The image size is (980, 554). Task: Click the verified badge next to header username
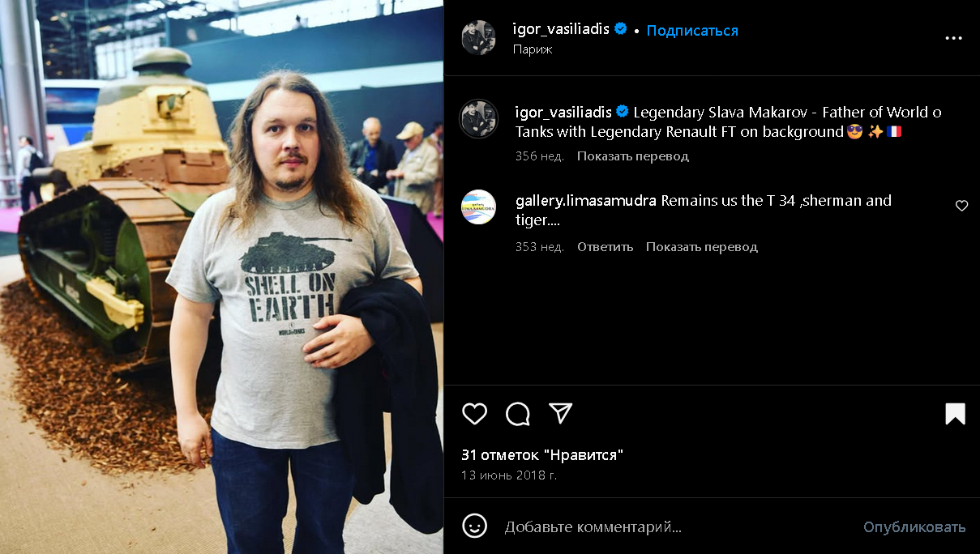[x=621, y=29]
